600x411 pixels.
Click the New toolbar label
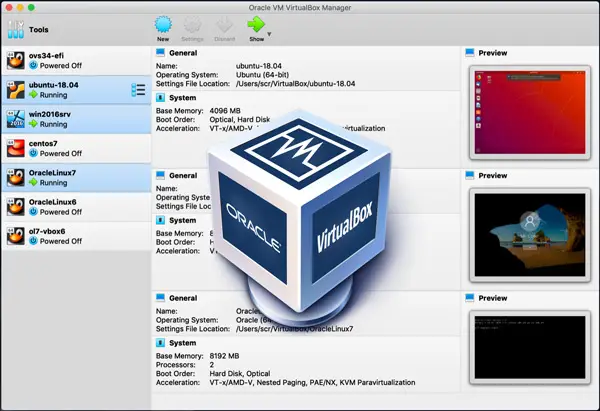coord(163,39)
